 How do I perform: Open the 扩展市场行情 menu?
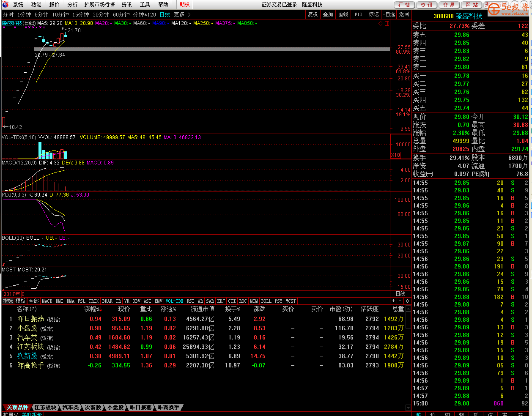pyautogui.click(x=99, y=5)
